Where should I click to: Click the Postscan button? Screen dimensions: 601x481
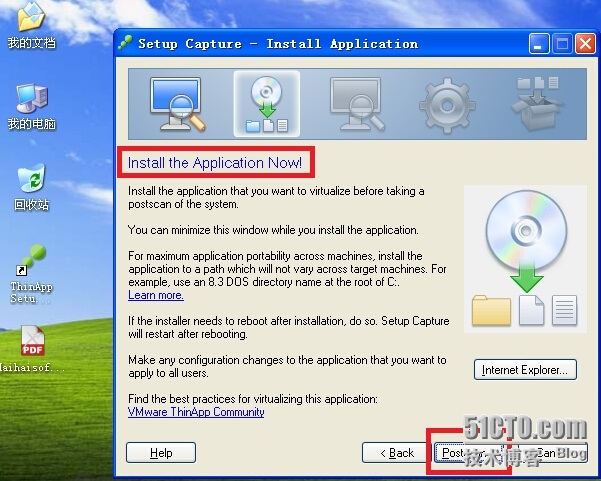(470, 453)
